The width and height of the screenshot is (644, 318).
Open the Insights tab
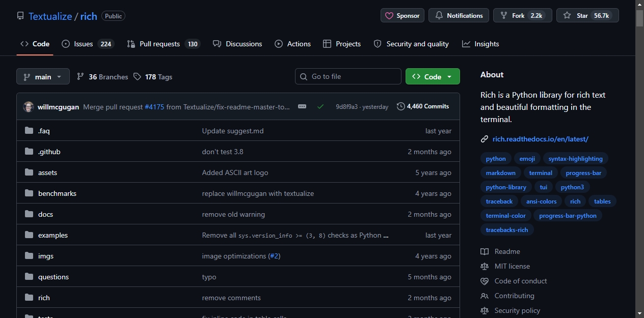480,44
